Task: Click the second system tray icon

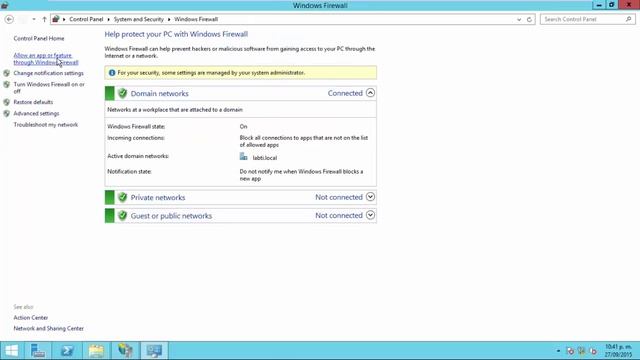Action: point(582,351)
